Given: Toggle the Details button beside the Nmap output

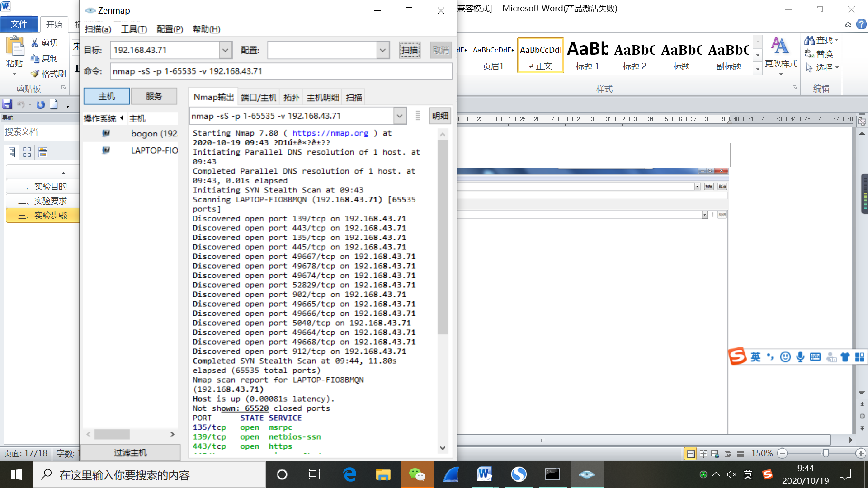Looking at the screenshot, I should (x=440, y=116).
